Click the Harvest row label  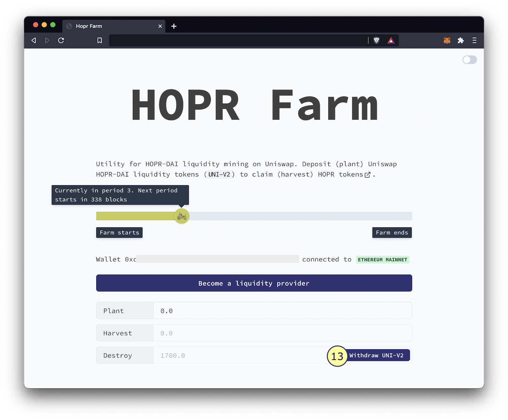[125, 333]
